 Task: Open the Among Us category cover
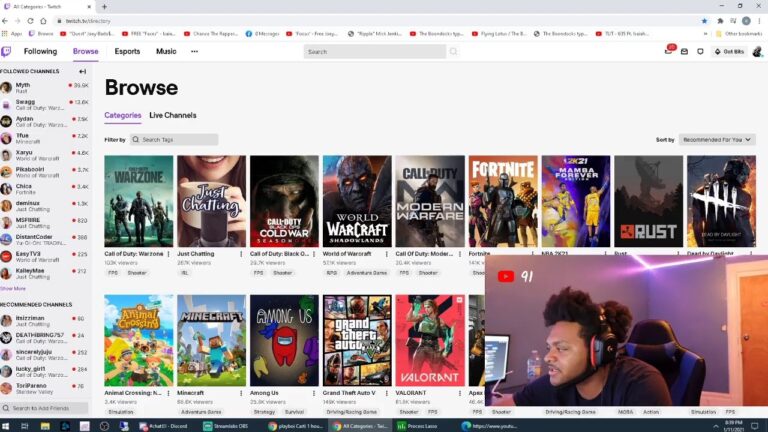284,340
